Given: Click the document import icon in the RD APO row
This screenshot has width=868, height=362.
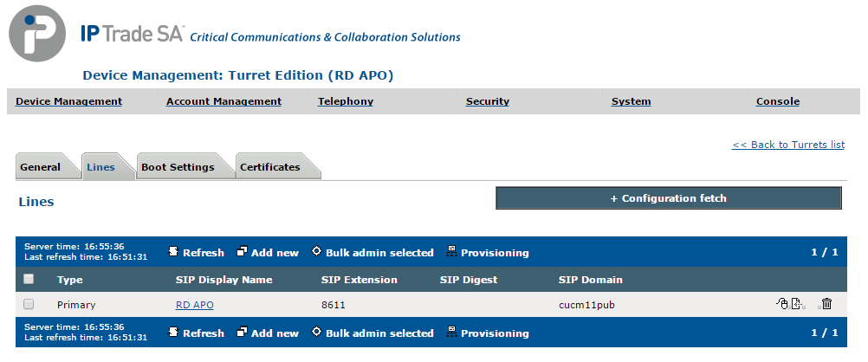Looking at the screenshot, I should 797,304.
